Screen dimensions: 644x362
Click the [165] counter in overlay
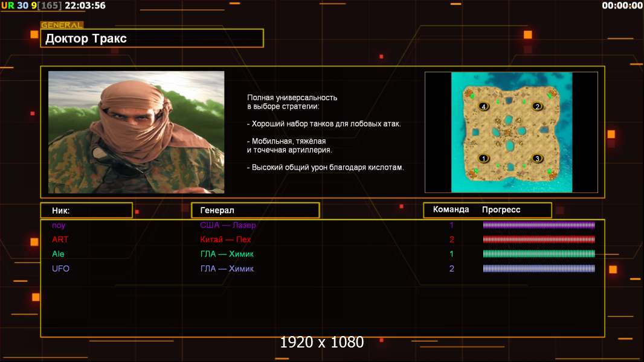(50, 6)
